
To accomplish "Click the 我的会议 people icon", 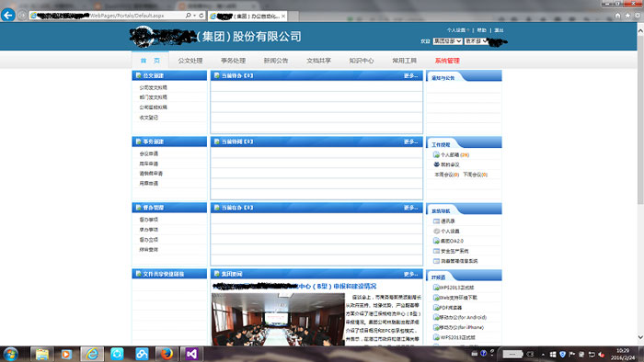I will coord(436,164).
